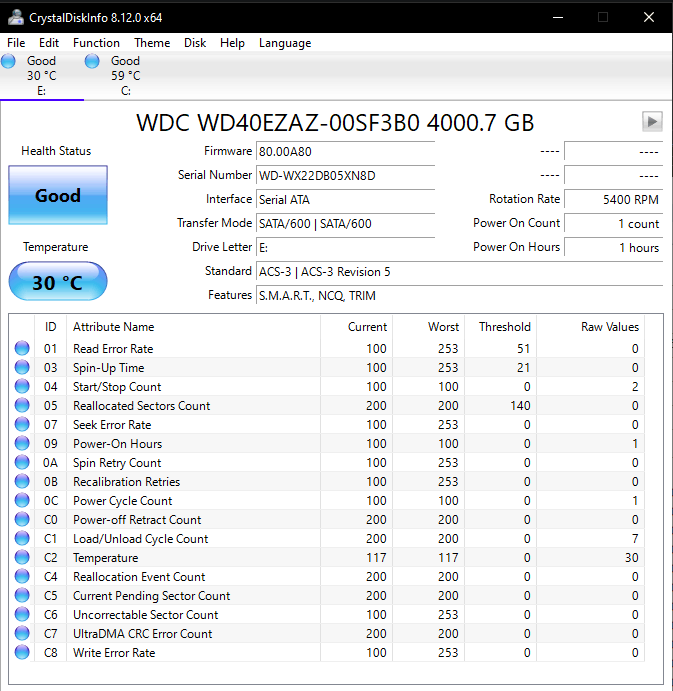Viewport: 673px width, 691px height.
Task: Click the Firmware field 80.00A80
Action: pos(346,152)
